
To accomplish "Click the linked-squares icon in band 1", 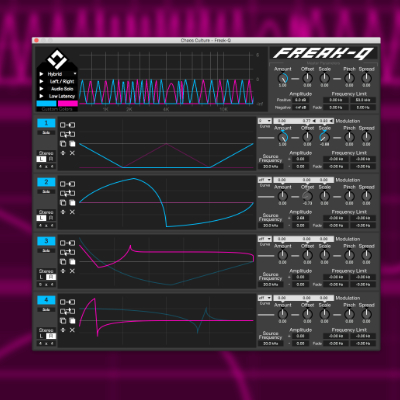I will point(67,125).
